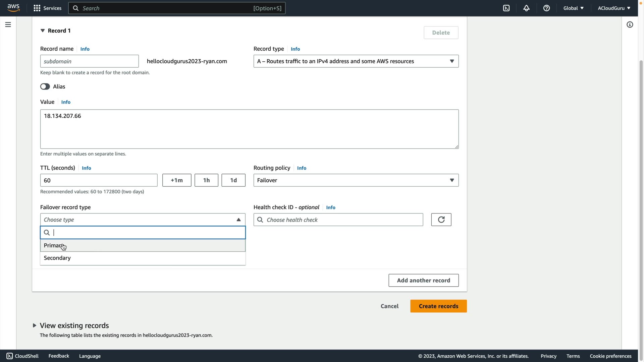
Task: Click the refresh health checks button
Action: click(441, 220)
